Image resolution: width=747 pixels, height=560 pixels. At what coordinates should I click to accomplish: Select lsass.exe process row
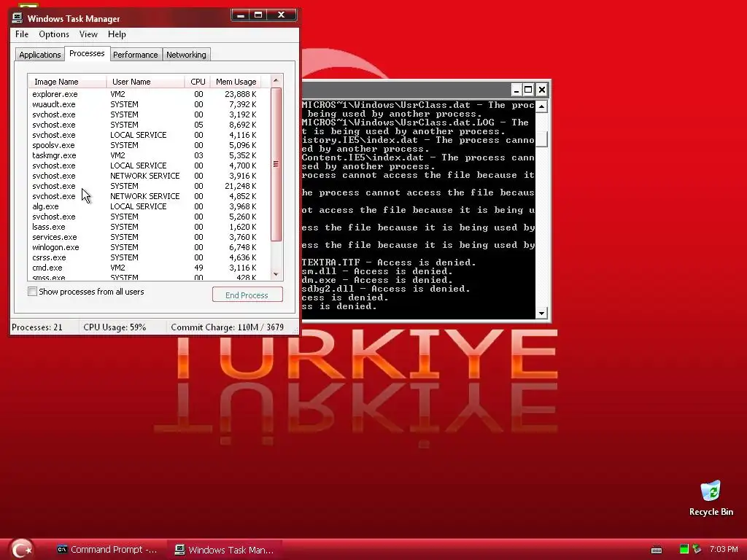[145, 227]
